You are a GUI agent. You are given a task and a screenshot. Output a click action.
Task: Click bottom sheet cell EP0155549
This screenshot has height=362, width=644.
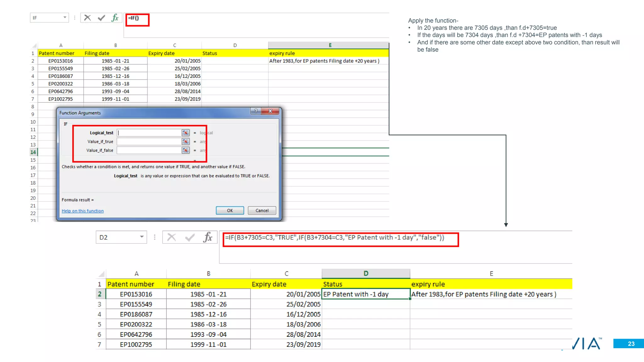coord(136,304)
